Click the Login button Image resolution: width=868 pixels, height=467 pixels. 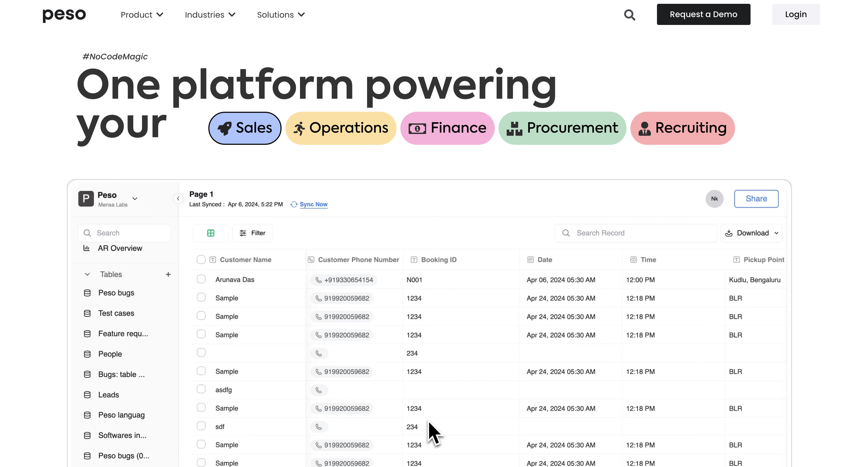pyautogui.click(x=796, y=14)
